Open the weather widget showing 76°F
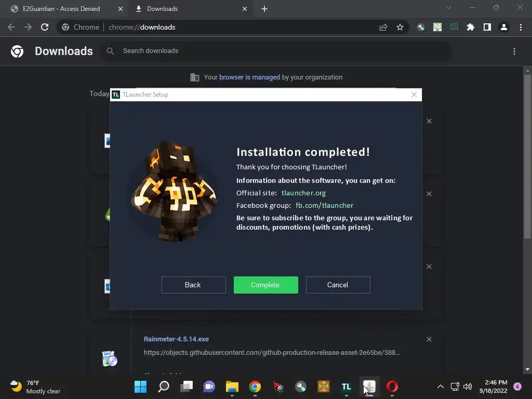The image size is (532, 399). pyautogui.click(x=35, y=387)
